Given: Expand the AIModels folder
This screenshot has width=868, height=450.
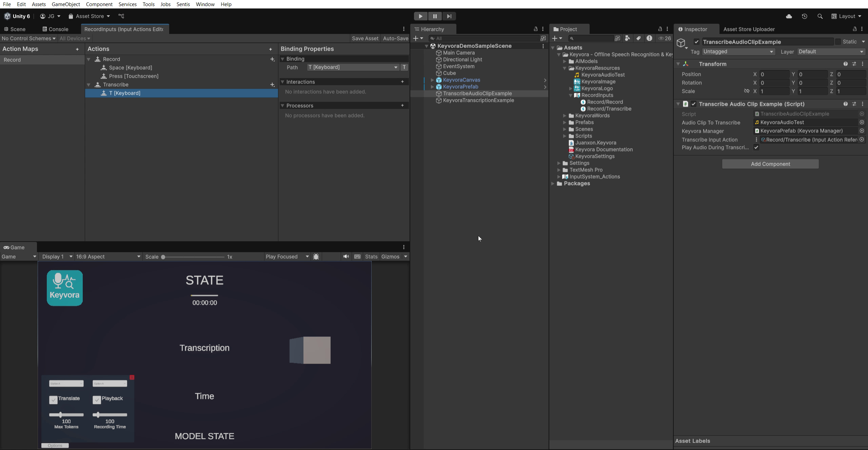Looking at the screenshot, I should [565, 61].
